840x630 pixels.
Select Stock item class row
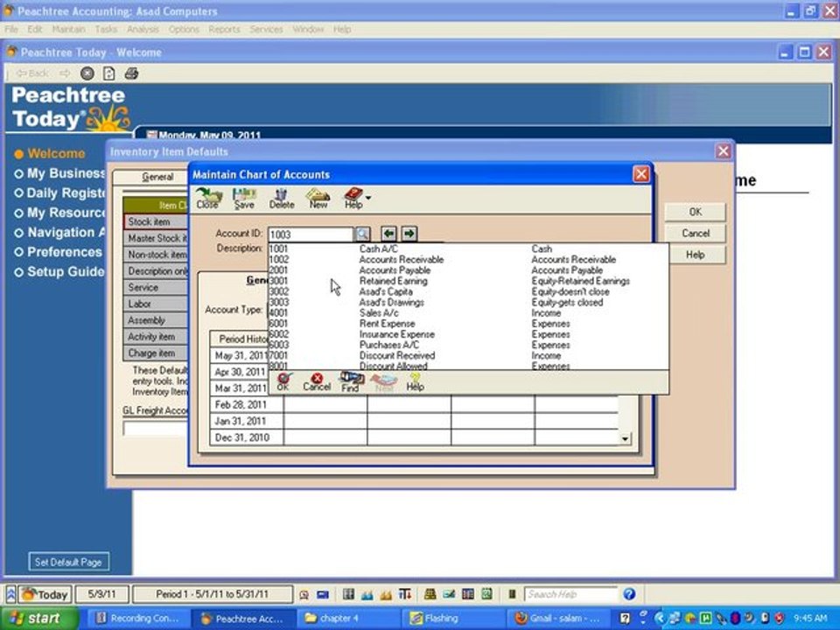(156, 221)
